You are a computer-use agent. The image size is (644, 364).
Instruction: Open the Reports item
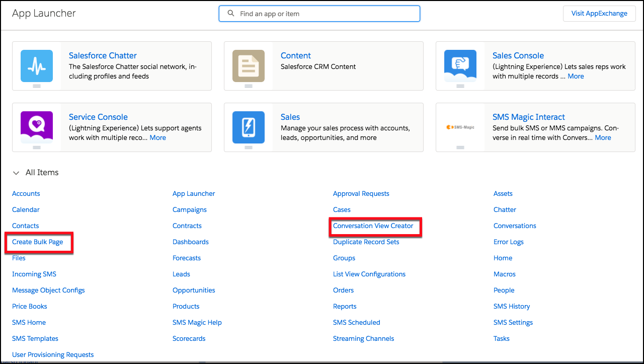click(345, 307)
